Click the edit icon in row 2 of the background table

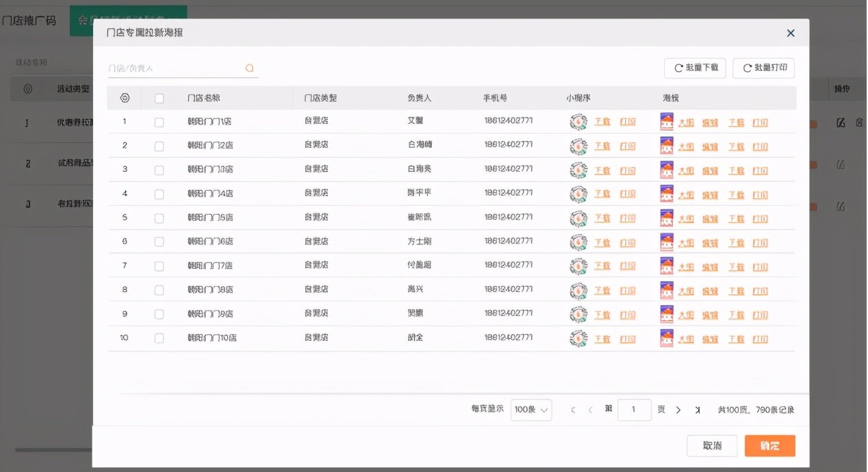point(841,164)
